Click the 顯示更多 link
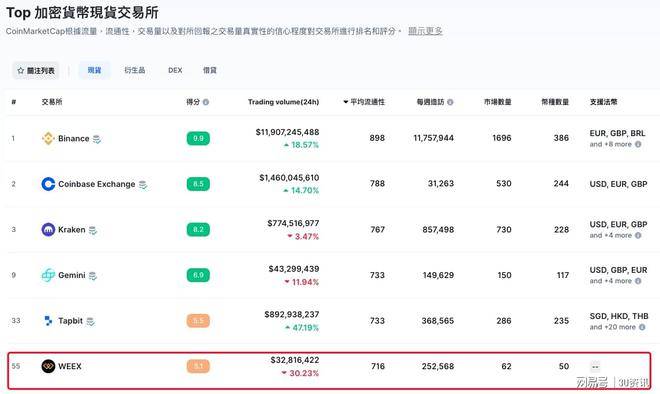This screenshot has height=394, width=660. coord(426,31)
